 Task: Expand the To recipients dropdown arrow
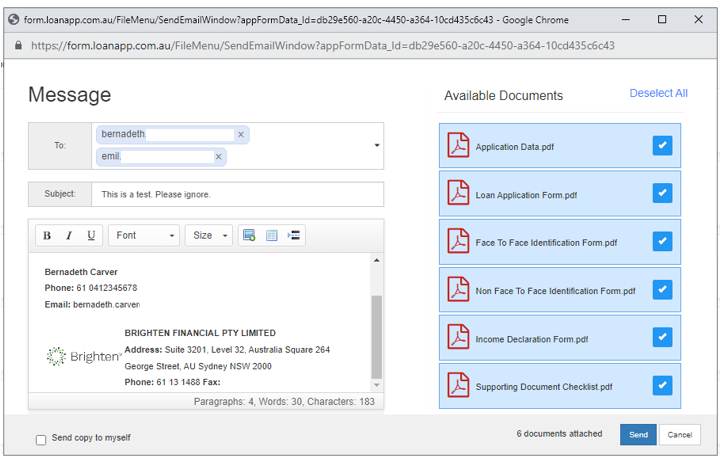coord(377,146)
